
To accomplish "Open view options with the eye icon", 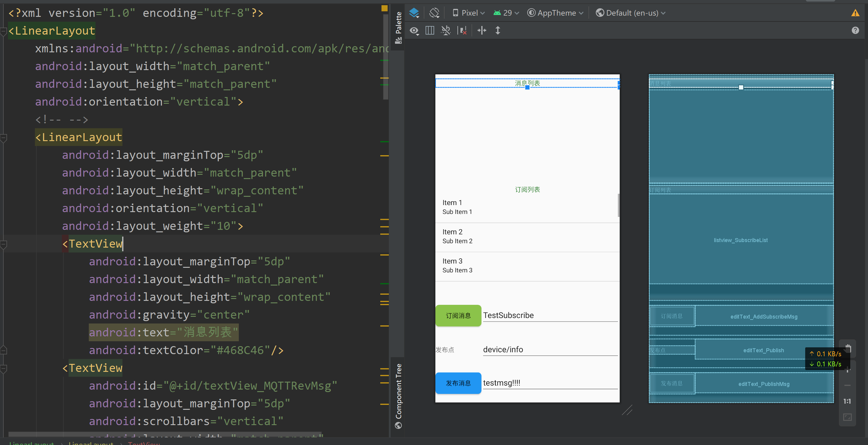I will coord(414,31).
